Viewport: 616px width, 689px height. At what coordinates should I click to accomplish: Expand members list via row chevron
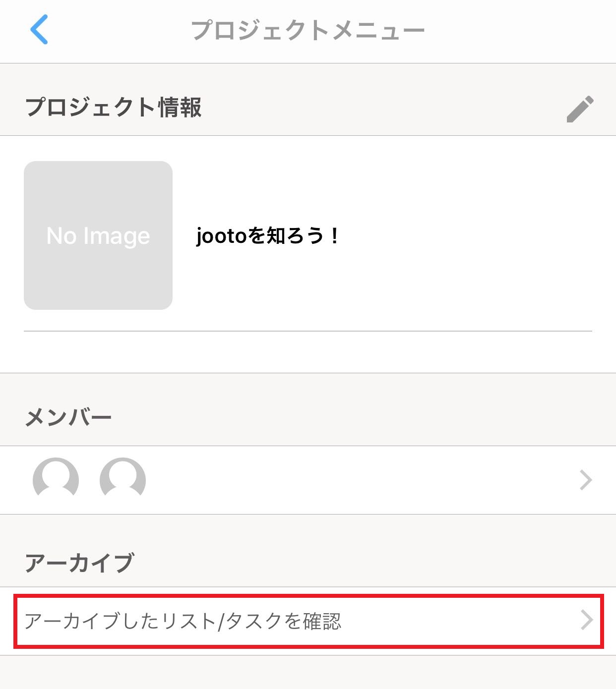586,480
